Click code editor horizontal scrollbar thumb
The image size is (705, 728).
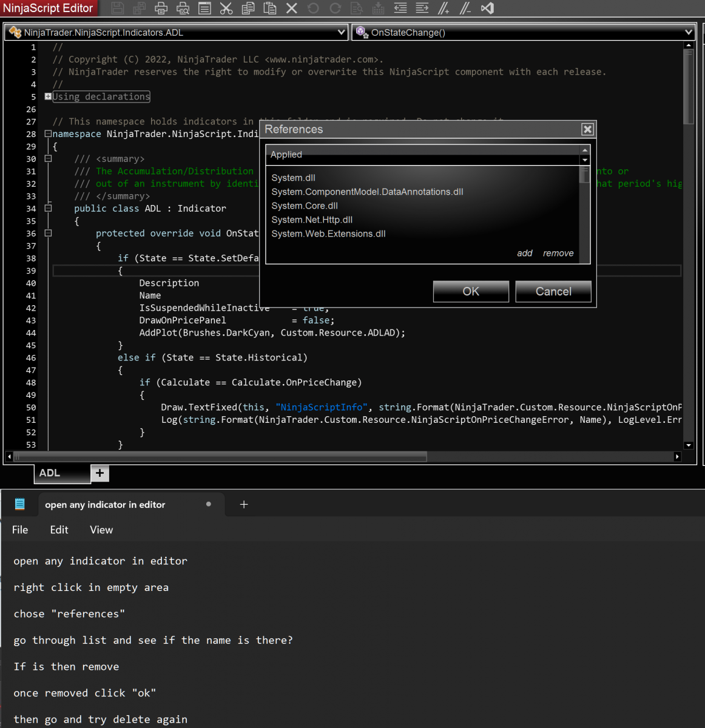point(221,456)
